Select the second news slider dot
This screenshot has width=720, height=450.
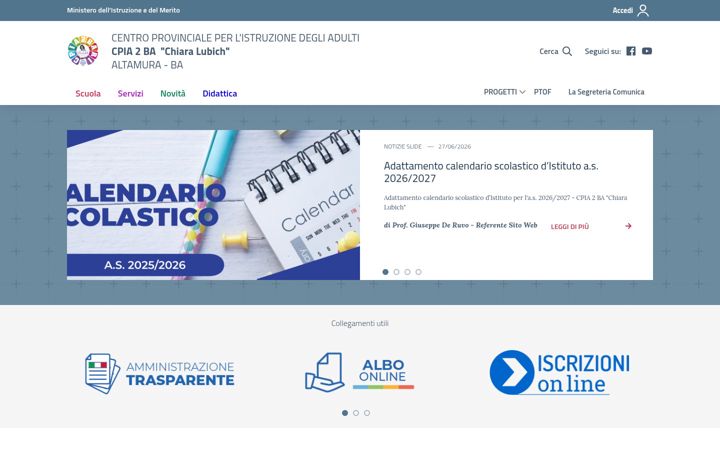(396, 272)
